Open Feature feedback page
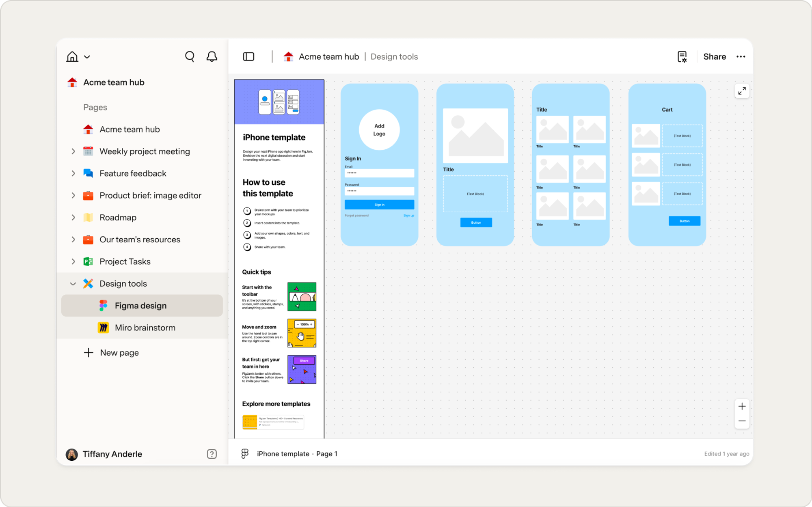812x507 pixels. pyautogui.click(x=133, y=173)
